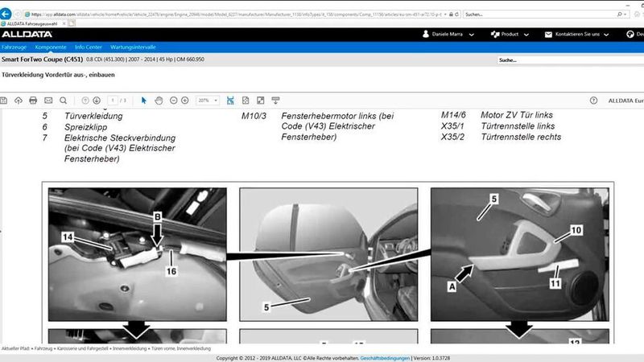Click the cloud upload icon

click(x=18, y=101)
